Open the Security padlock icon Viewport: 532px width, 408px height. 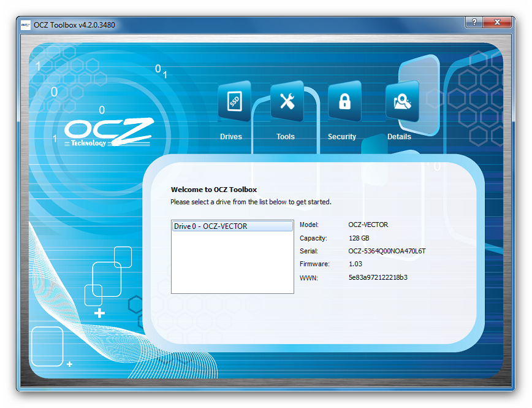pos(344,101)
